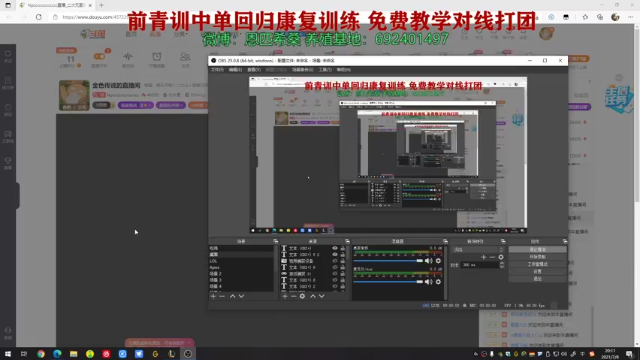Mute the Mic/Aux speaker in mixer
Image resolution: width=640 pixels, height=360 pixels.
(429, 282)
